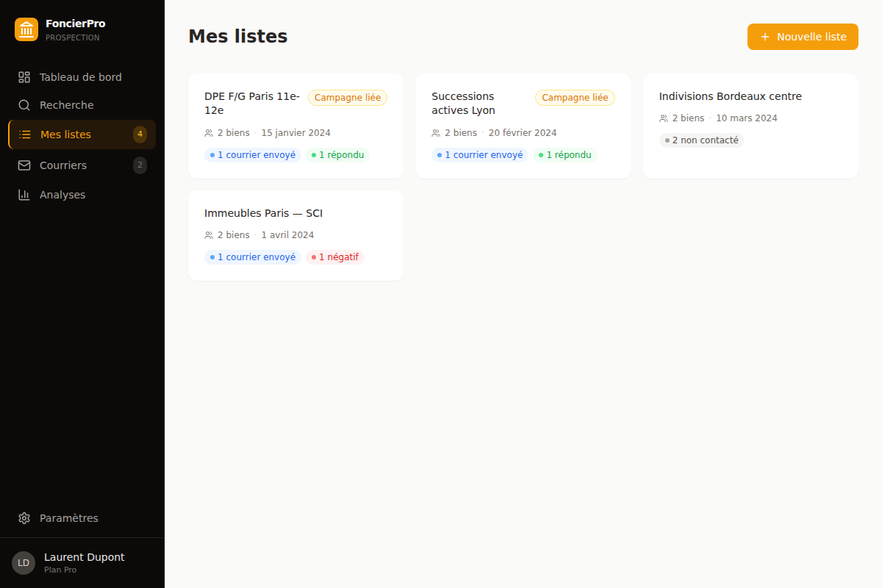Click people icon on Immeubles Paris SCI card

[209, 235]
